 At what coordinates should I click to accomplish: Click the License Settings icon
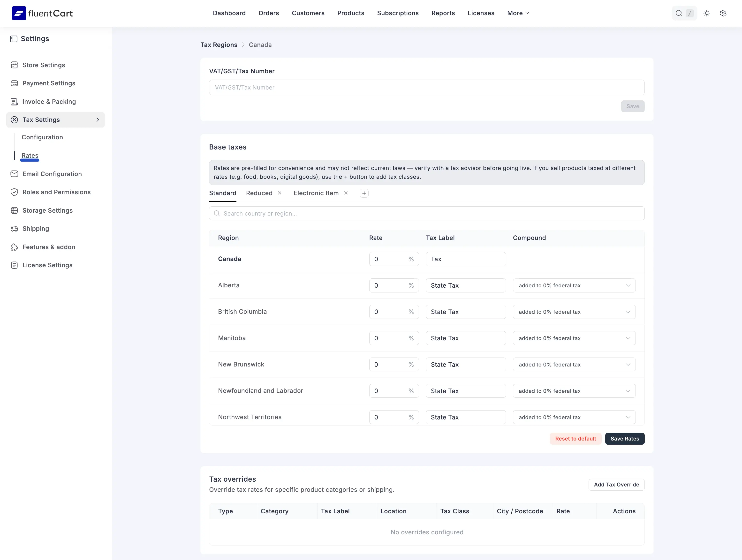pos(14,265)
